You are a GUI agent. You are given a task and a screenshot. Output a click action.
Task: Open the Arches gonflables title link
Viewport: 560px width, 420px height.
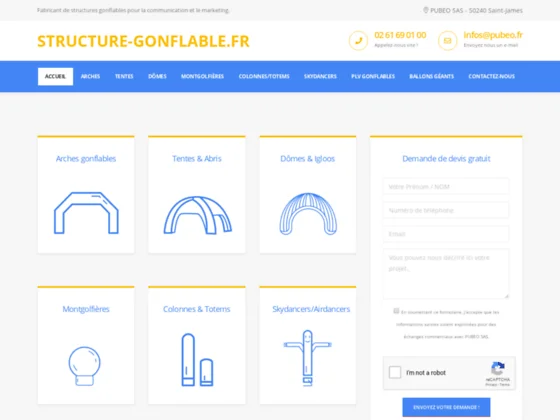(x=86, y=159)
